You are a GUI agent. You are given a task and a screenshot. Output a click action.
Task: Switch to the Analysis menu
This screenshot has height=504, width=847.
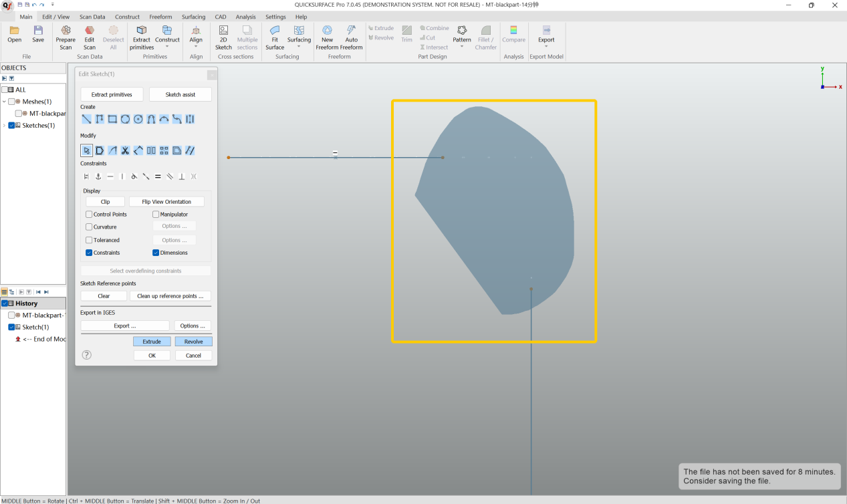(245, 17)
